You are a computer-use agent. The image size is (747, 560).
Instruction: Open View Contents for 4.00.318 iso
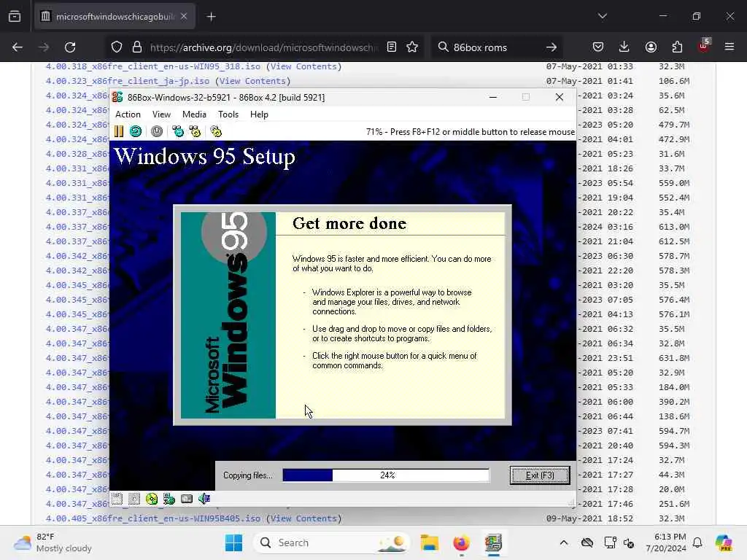click(303, 66)
